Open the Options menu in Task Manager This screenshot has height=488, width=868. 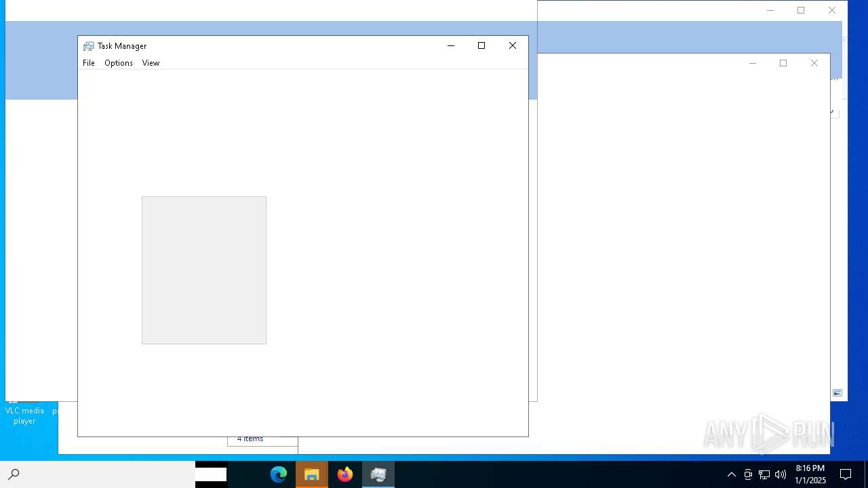[x=119, y=63]
